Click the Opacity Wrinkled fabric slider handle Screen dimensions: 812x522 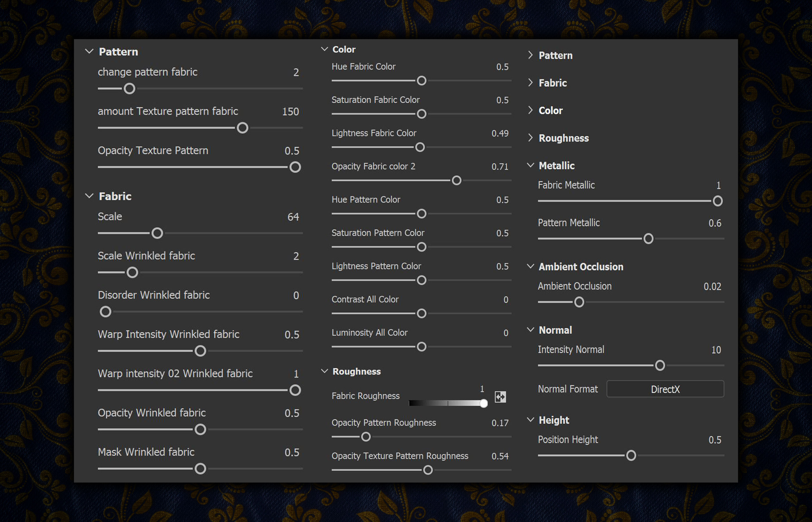(x=200, y=429)
